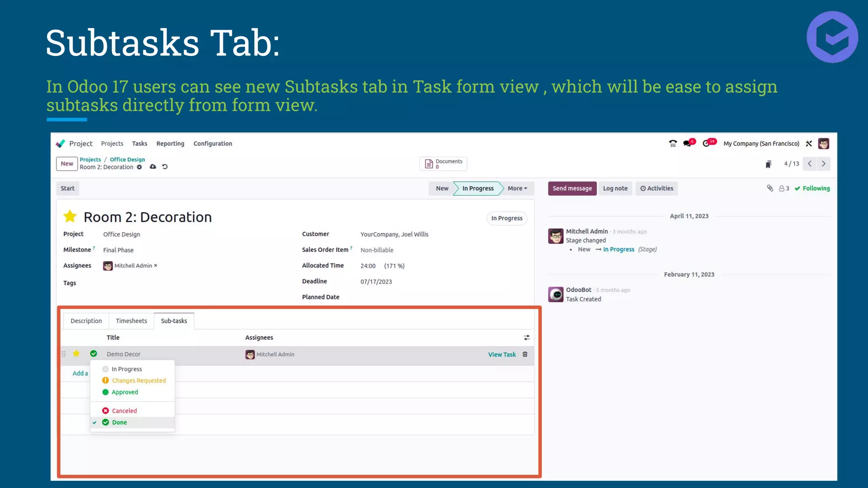Click the attachment paperclip icon
Viewport: 868px width, 488px height.
click(x=770, y=188)
